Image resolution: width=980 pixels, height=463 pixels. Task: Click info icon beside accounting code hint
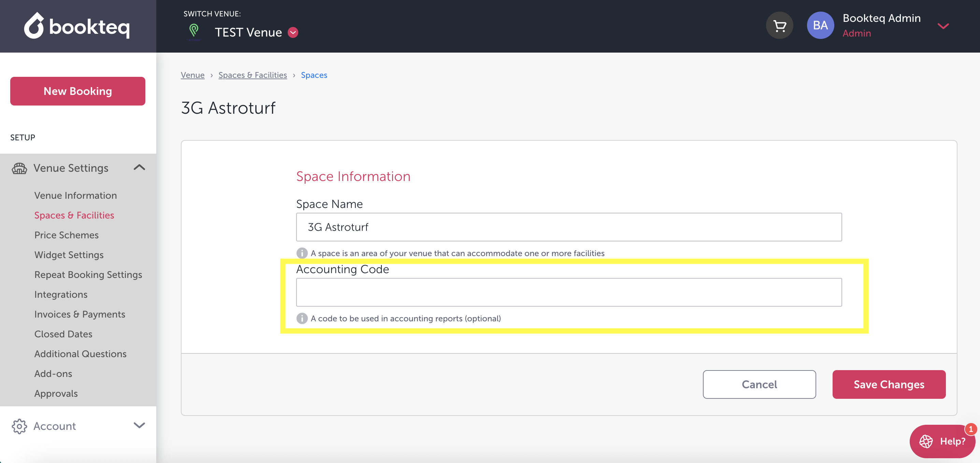pos(302,318)
